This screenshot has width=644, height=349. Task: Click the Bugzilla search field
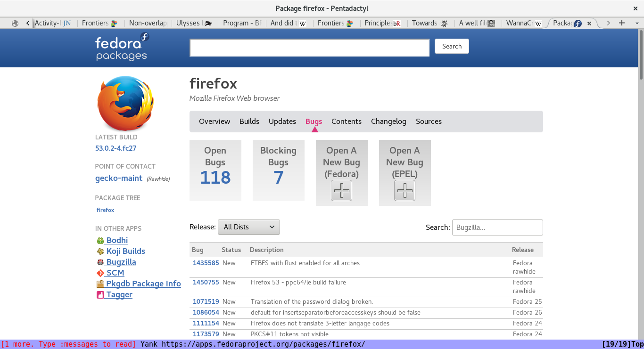point(497,227)
